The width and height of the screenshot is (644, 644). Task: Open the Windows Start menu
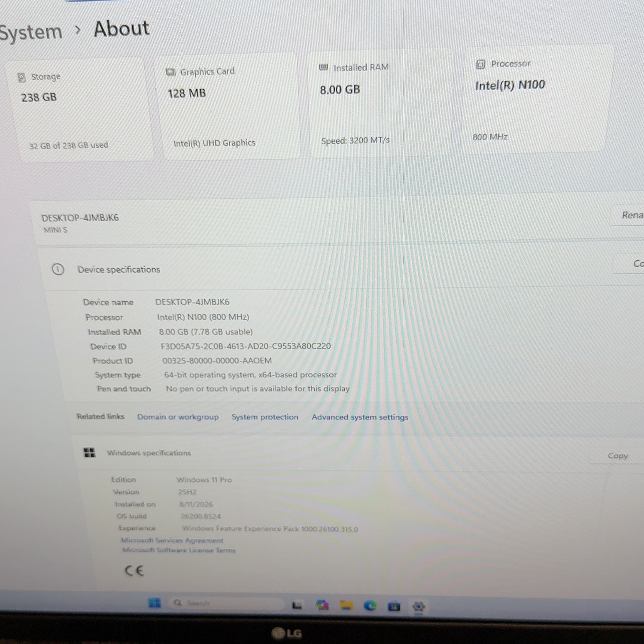[155, 603]
